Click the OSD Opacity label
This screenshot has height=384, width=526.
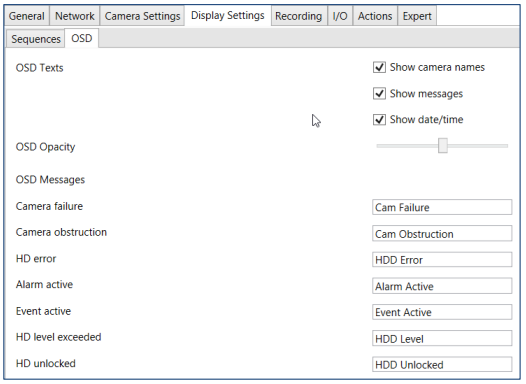point(45,147)
